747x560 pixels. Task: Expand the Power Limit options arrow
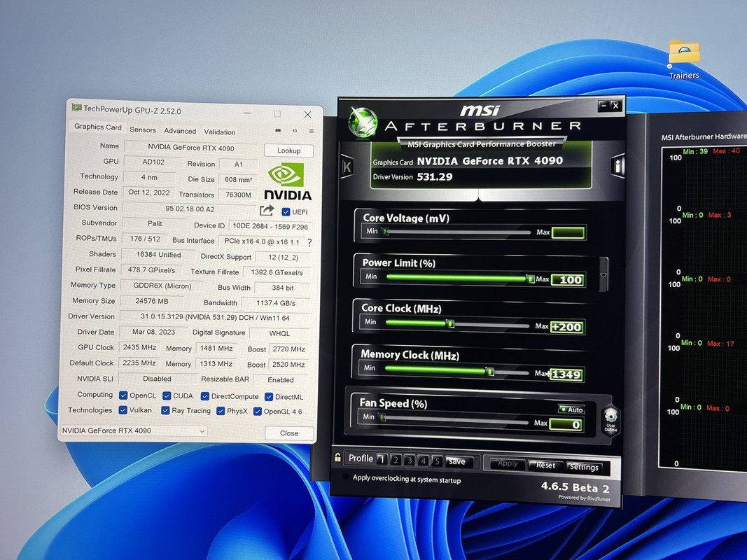point(603,275)
